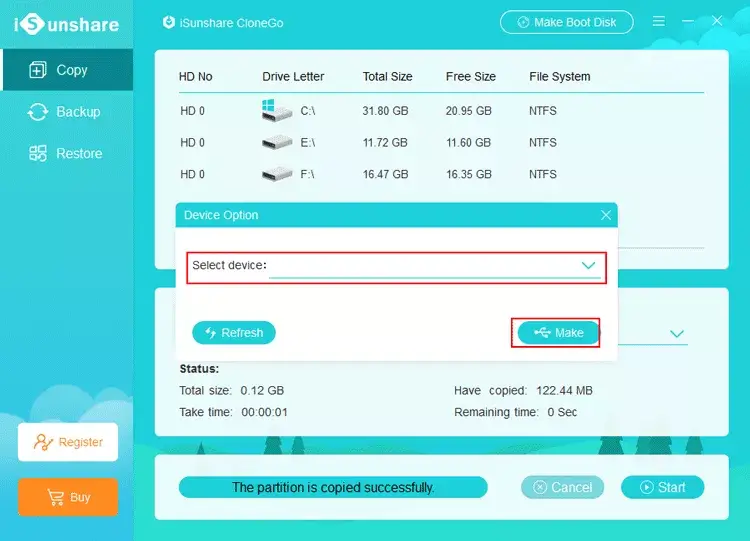Viewport: 750px width, 541px height.
Task: Click the 11.60 GB free size cell
Action: pyautogui.click(x=469, y=143)
